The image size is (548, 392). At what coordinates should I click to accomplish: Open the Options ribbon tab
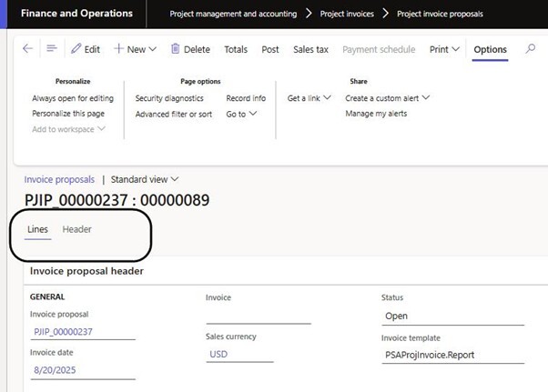(490, 49)
